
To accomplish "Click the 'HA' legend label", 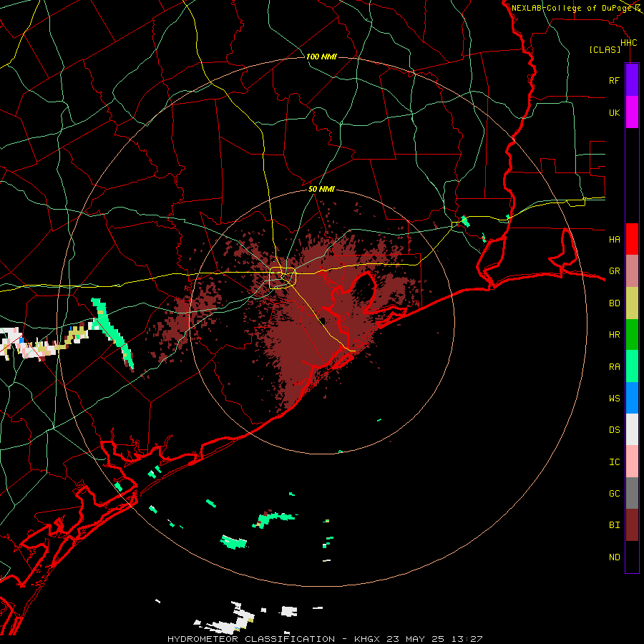I will (614, 239).
